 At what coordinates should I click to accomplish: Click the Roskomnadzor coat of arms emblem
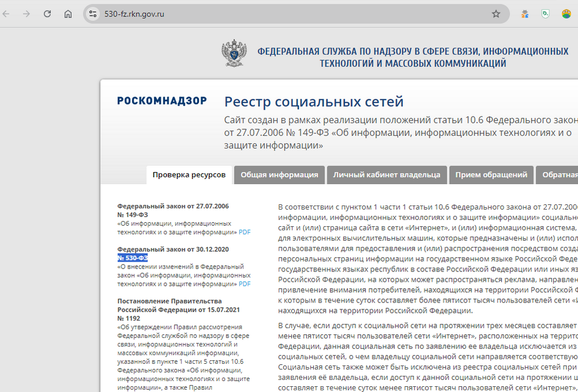(234, 53)
